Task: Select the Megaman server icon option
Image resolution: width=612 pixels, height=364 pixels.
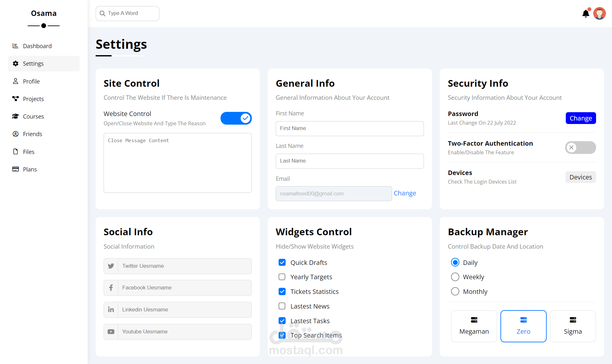Action: click(474, 320)
